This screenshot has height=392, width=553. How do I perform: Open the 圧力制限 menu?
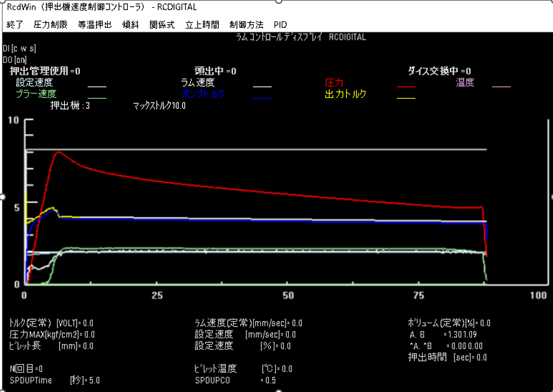pyautogui.click(x=50, y=25)
